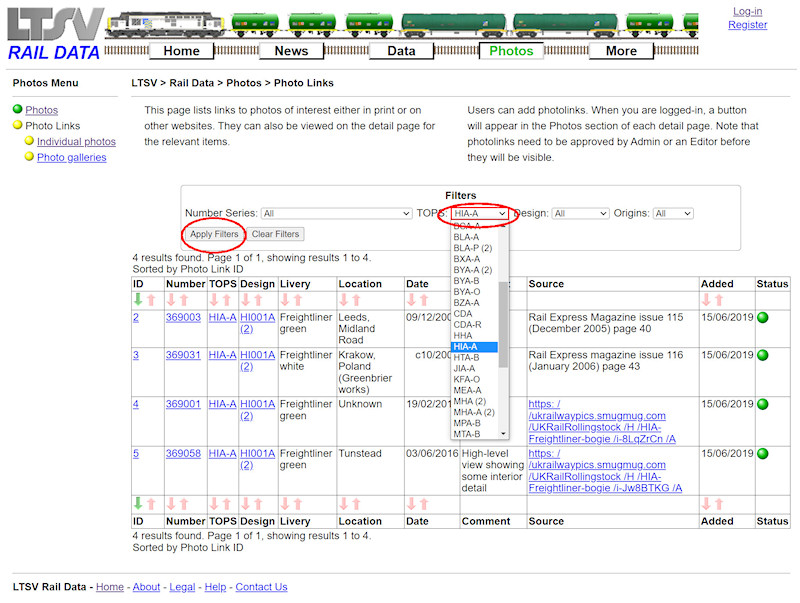Viewport: 800px width, 603px height.
Task: Expand the Origins filter dropdown
Action: [x=673, y=213]
